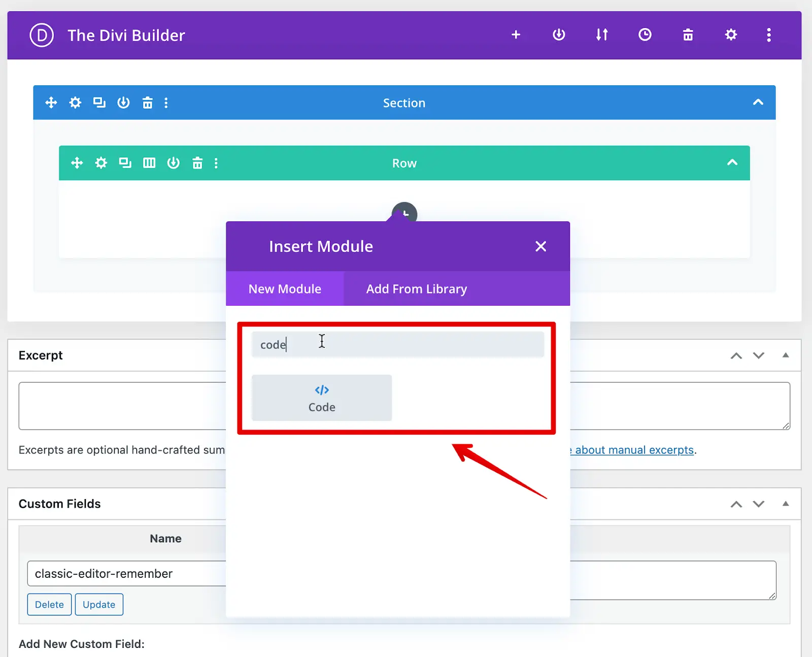Screen dimensions: 812x657
Task: Click Update for the classic-editor-remember field
Action: click(x=99, y=604)
